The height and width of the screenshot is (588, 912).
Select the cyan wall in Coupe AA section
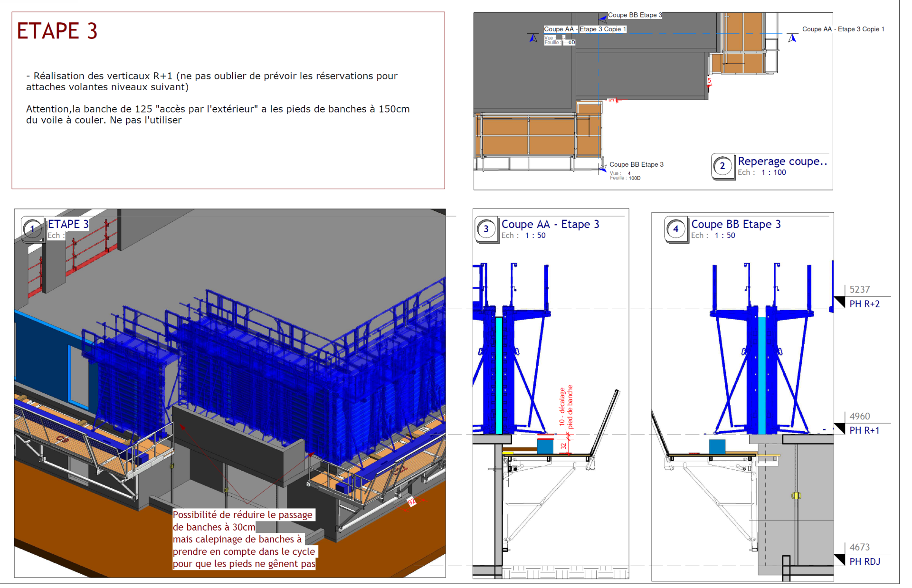[499, 375]
